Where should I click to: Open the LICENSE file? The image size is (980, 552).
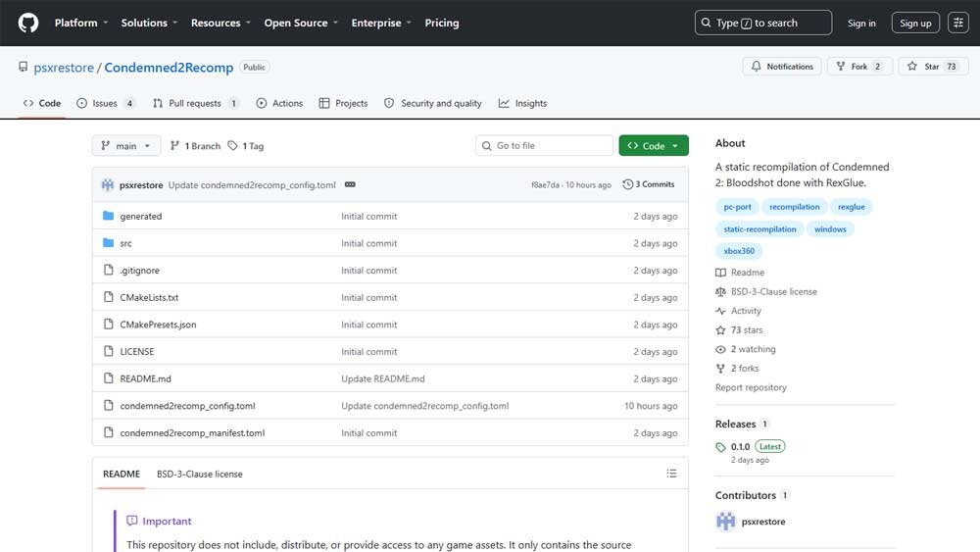(137, 351)
